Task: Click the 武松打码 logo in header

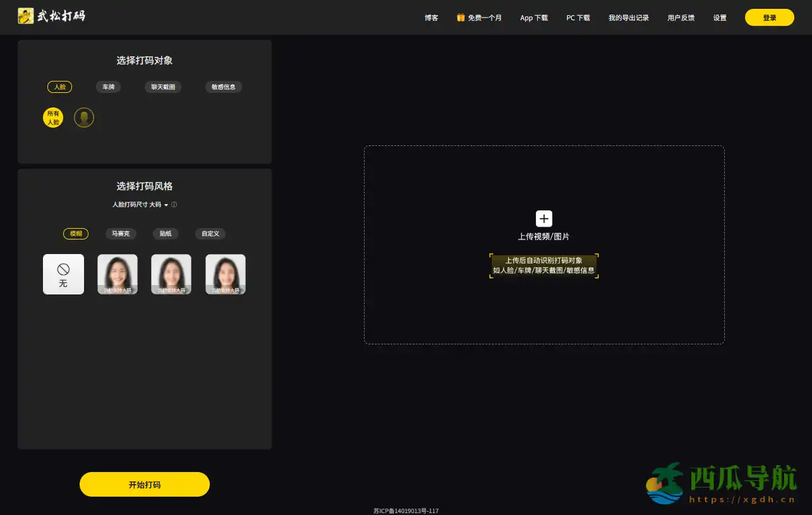Action: (52, 16)
